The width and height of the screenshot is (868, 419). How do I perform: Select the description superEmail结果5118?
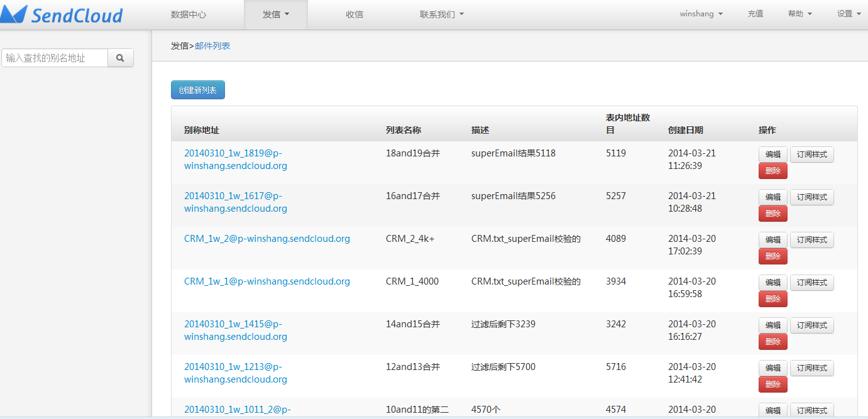(x=514, y=153)
